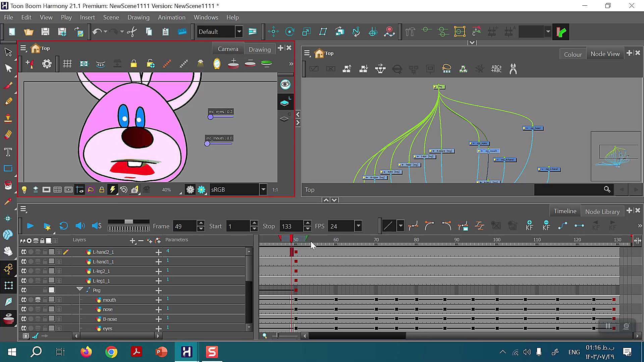This screenshot has height=362, width=644.
Task: Enable the Loop playback icon
Action: click(63, 226)
